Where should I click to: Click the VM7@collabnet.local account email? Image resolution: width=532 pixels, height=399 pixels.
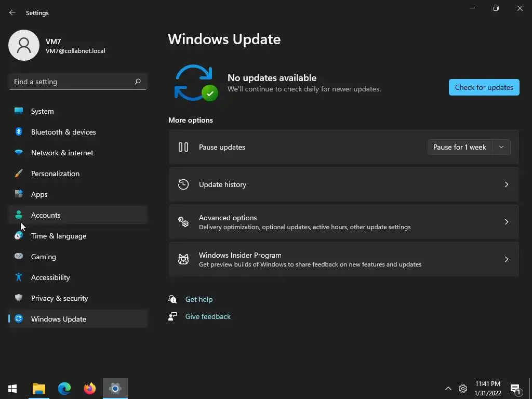coord(75,51)
